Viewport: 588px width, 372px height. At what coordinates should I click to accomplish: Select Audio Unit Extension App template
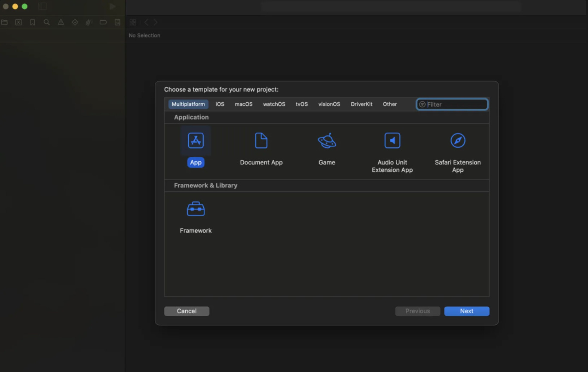(392, 141)
